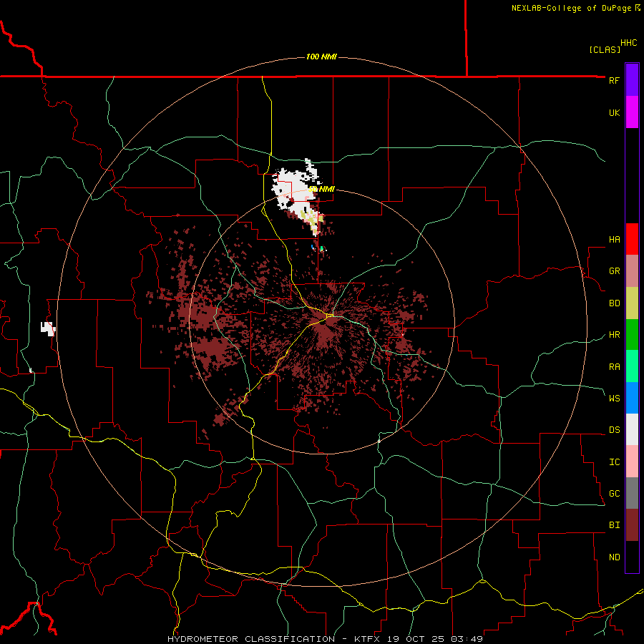Screen dimensions: 644x644
Task: Click the [CLAS] units label
Action: click(x=605, y=49)
